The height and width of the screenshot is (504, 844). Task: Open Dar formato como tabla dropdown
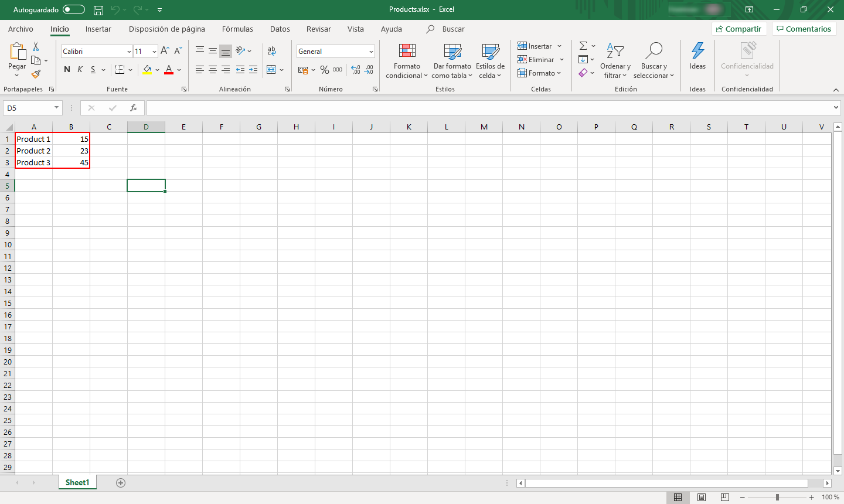pos(452,61)
